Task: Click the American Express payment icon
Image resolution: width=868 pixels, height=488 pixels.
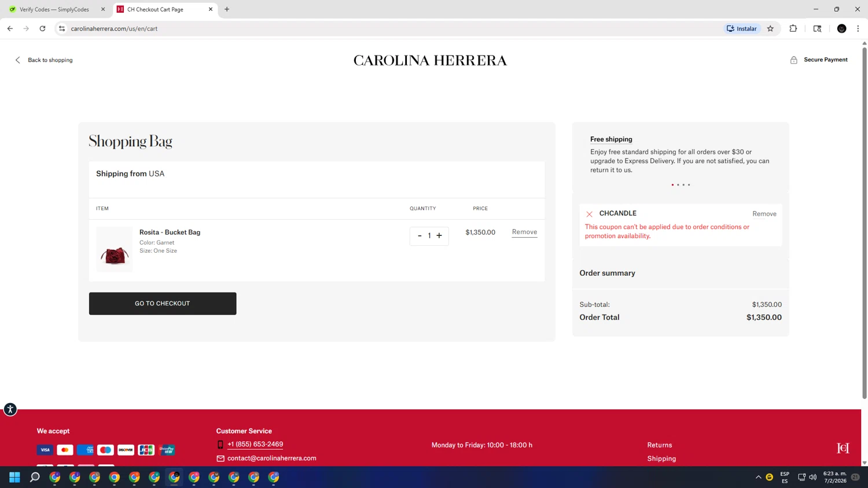Action: pos(85,450)
